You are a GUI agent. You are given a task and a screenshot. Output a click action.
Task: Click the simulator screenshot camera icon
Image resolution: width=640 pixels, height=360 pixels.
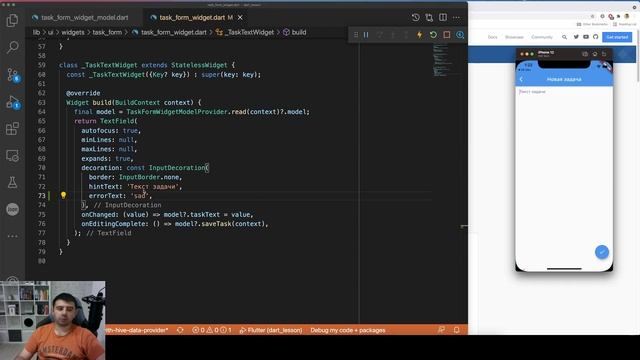tap(585, 54)
